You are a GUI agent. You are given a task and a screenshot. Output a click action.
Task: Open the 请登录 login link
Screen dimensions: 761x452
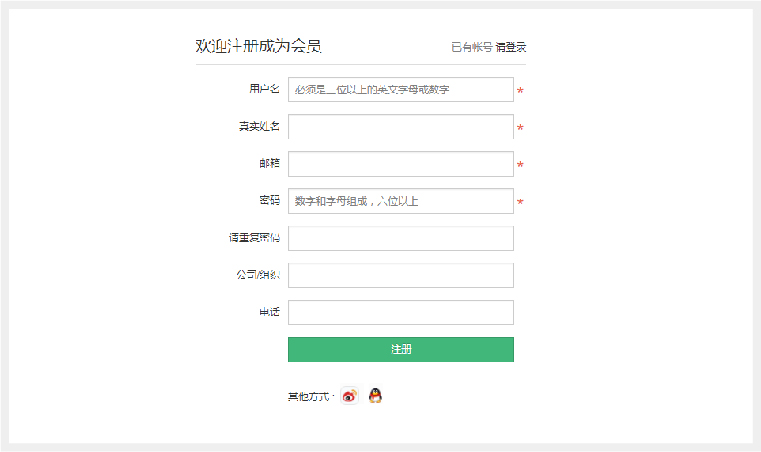tap(511, 47)
